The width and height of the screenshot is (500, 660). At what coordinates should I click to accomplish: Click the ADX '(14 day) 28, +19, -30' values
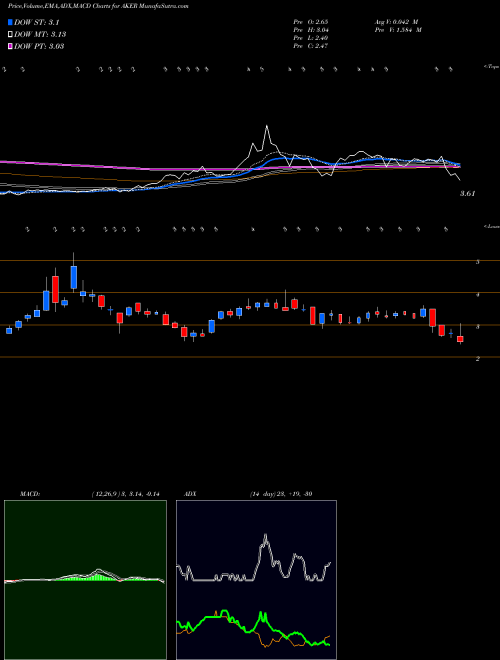(280, 494)
